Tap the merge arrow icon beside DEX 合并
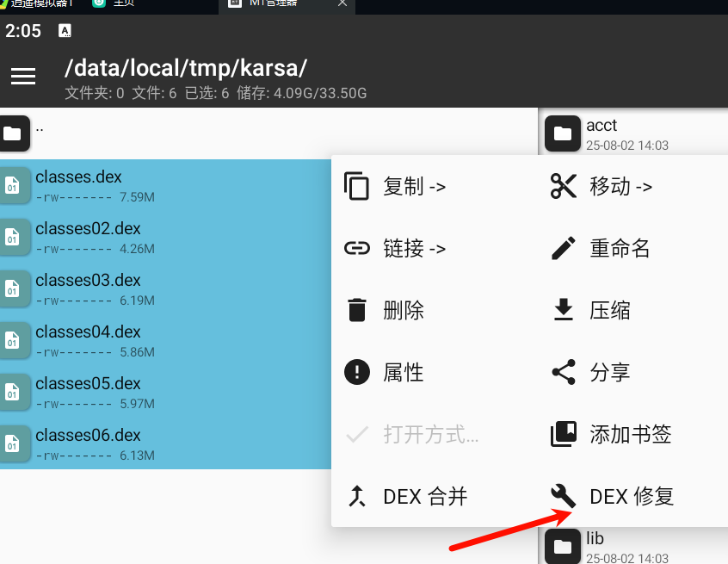 [x=357, y=496]
